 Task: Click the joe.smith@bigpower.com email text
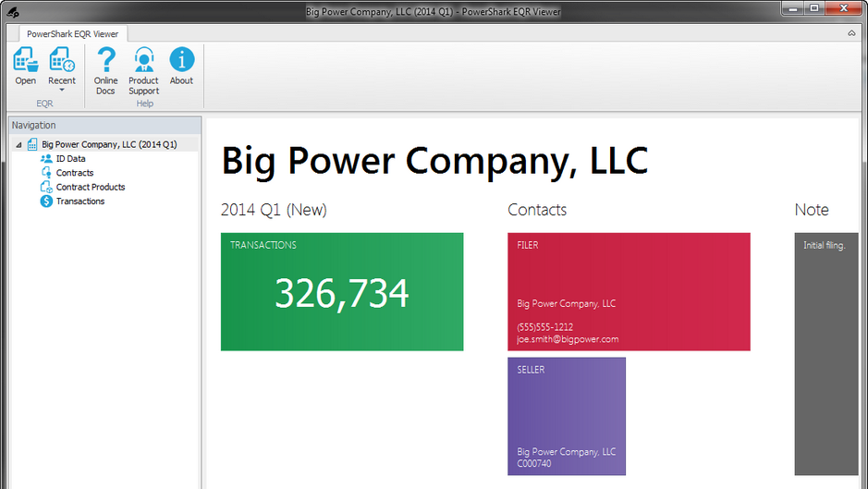(568, 339)
